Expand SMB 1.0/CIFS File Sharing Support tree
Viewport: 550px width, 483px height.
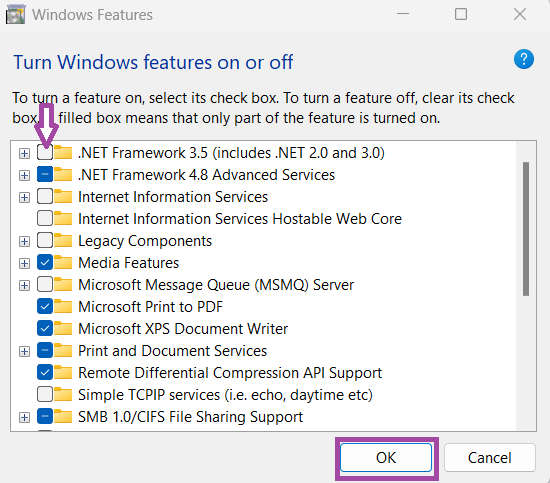24,417
